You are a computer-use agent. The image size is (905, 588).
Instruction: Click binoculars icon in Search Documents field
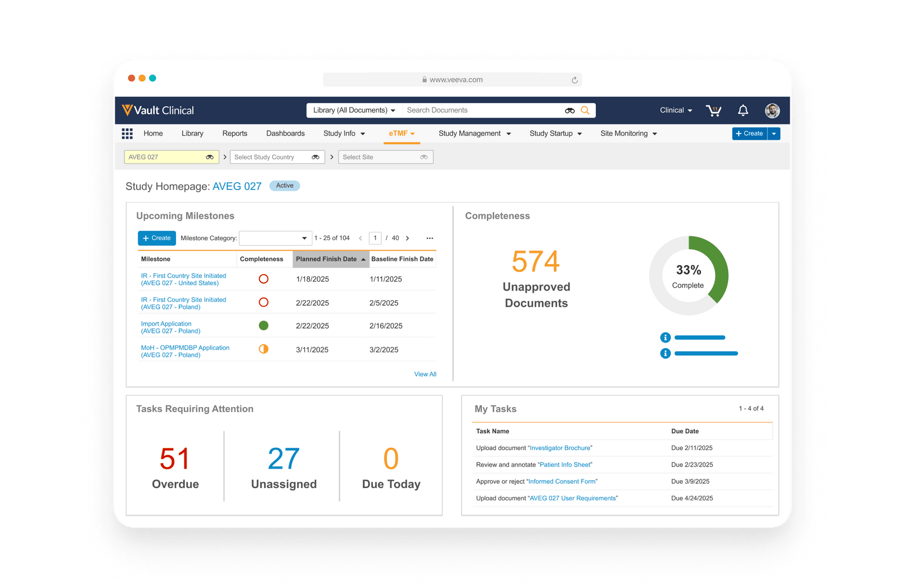(570, 111)
